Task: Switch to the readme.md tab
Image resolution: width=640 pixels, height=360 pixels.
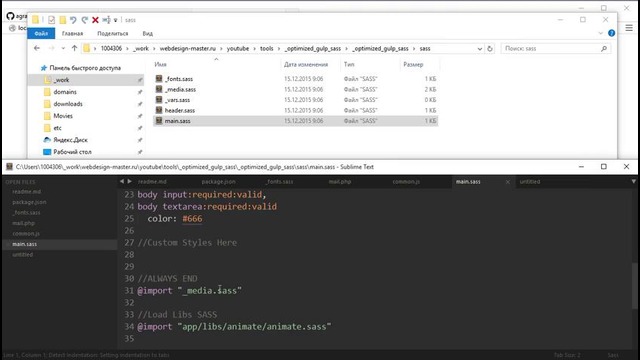Action: 152,182
